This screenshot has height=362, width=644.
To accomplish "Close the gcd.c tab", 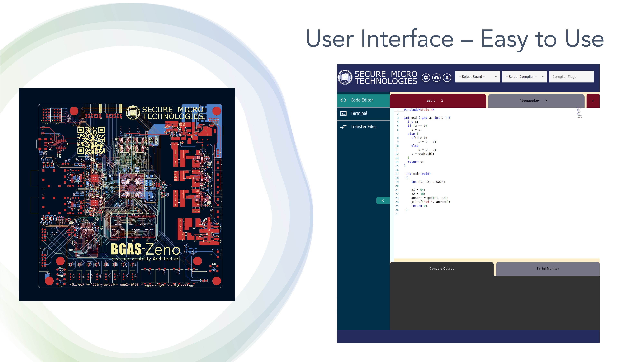I will pos(442,101).
